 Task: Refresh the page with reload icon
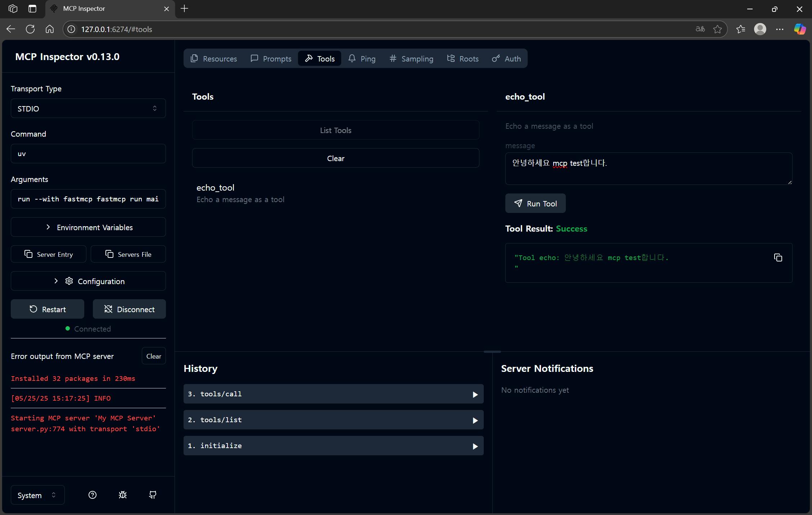coord(30,29)
